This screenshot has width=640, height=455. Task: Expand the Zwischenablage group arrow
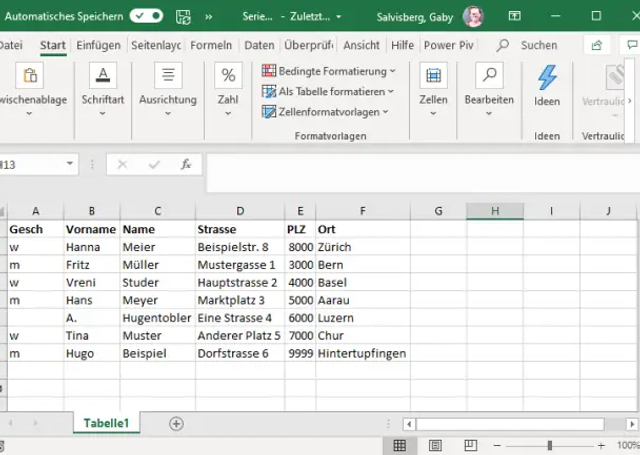29,113
